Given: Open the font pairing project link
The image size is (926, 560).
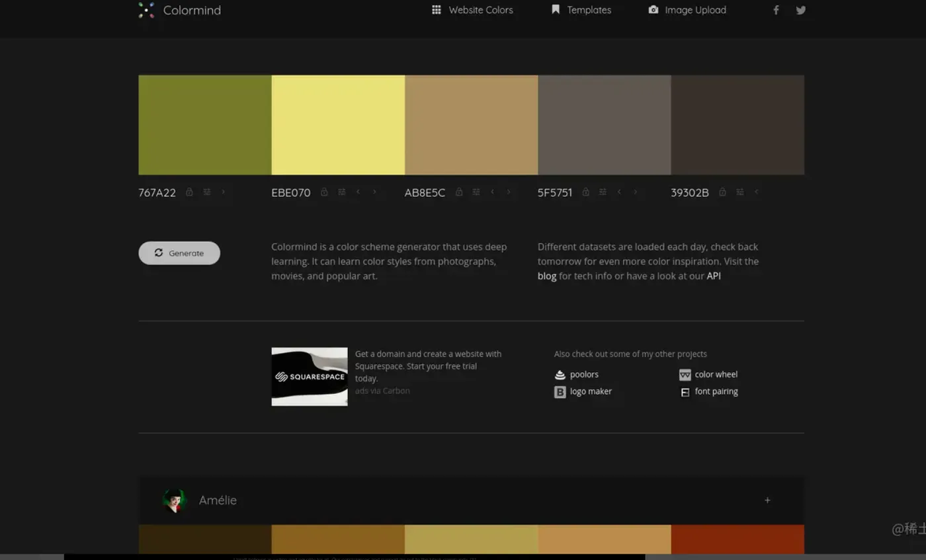Looking at the screenshot, I should pos(716,391).
